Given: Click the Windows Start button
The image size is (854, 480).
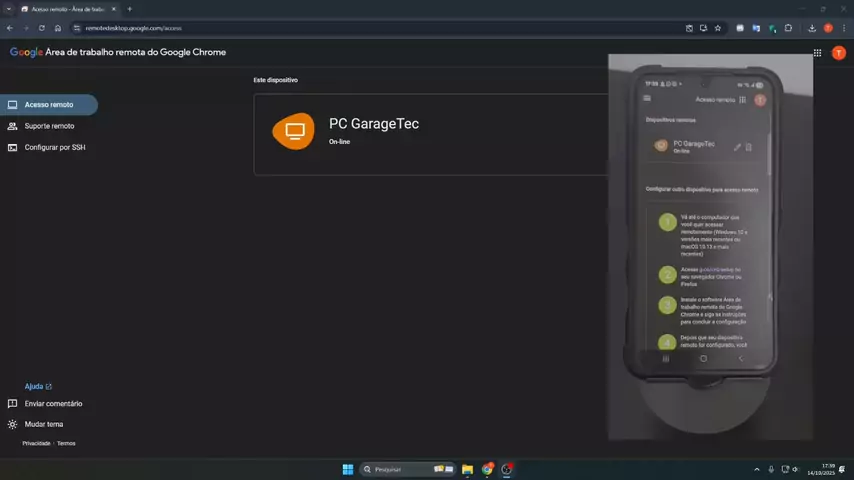Looking at the screenshot, I should pyautogui.click(x=348, y=469).
